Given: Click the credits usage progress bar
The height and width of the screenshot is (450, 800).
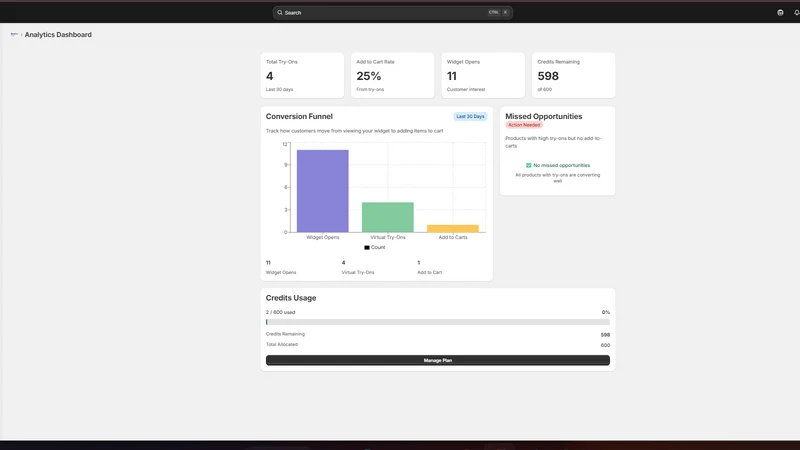Looking at the screenshot, I should tap(438, 322).
